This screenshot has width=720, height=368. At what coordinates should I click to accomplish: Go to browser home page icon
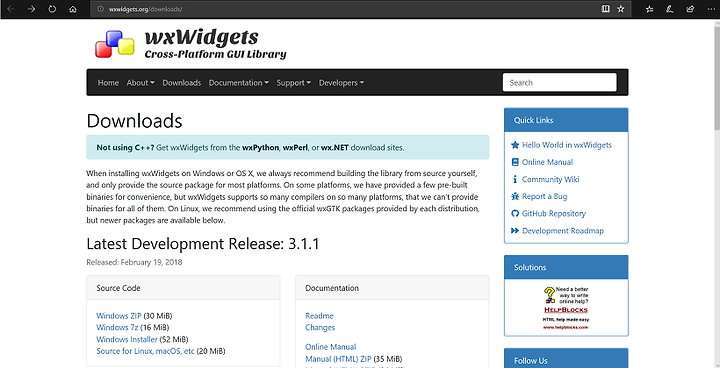73,9
